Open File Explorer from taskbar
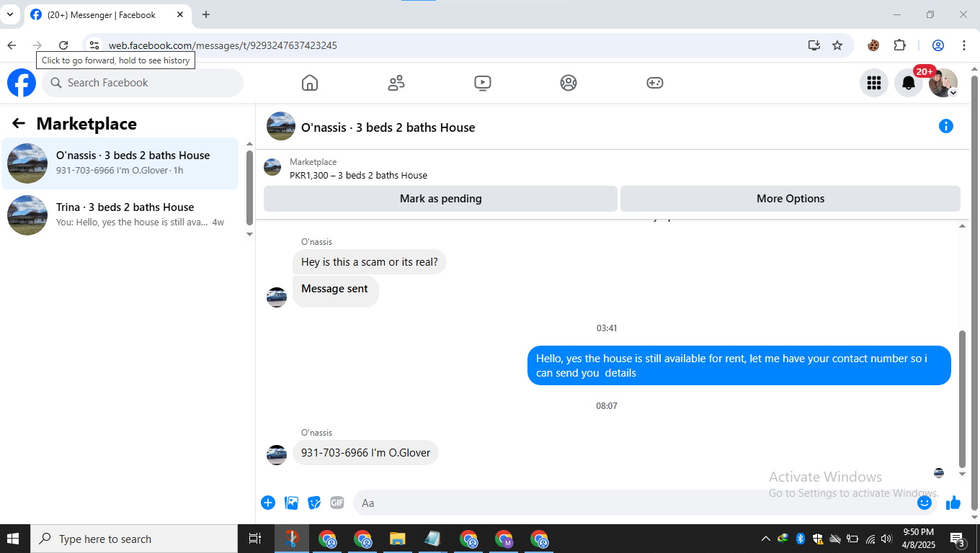980x553 pixels. (397, 539)
